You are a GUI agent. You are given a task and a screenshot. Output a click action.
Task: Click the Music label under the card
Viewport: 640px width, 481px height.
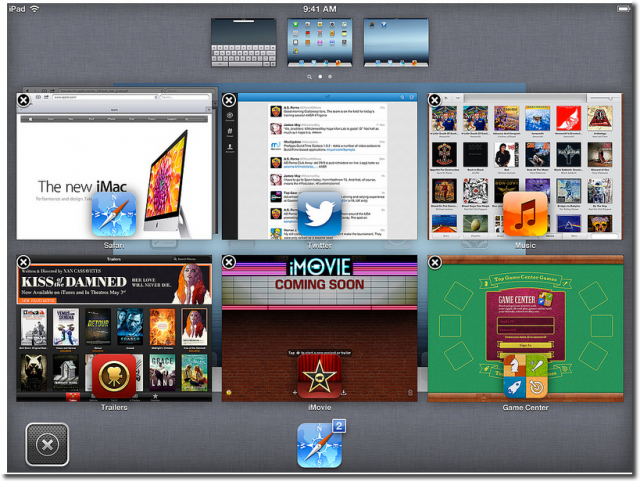point(525,245)
